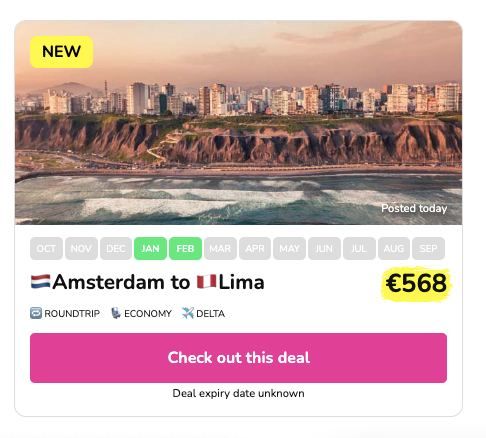Open the Lima coastline photo

pos(238,122)
